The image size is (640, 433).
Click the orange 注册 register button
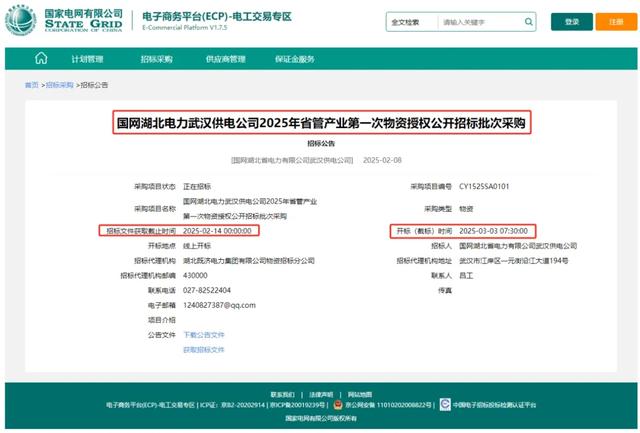pos(616,22)
